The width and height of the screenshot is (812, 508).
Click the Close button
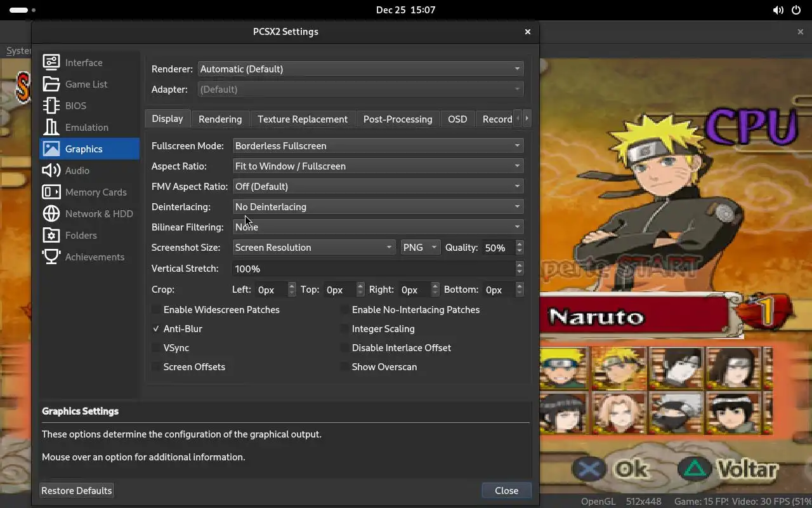pos(506,490)
